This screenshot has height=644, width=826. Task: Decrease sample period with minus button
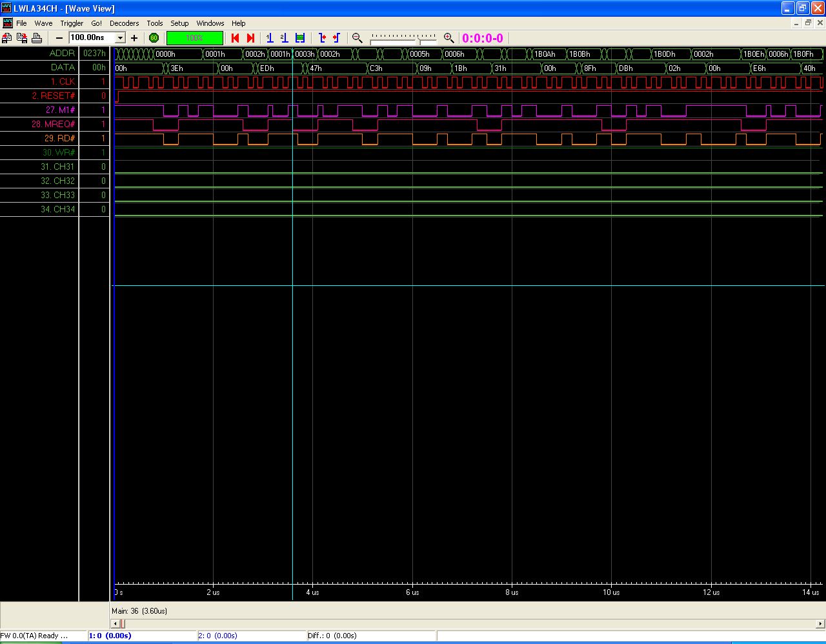tap(59, 38)
